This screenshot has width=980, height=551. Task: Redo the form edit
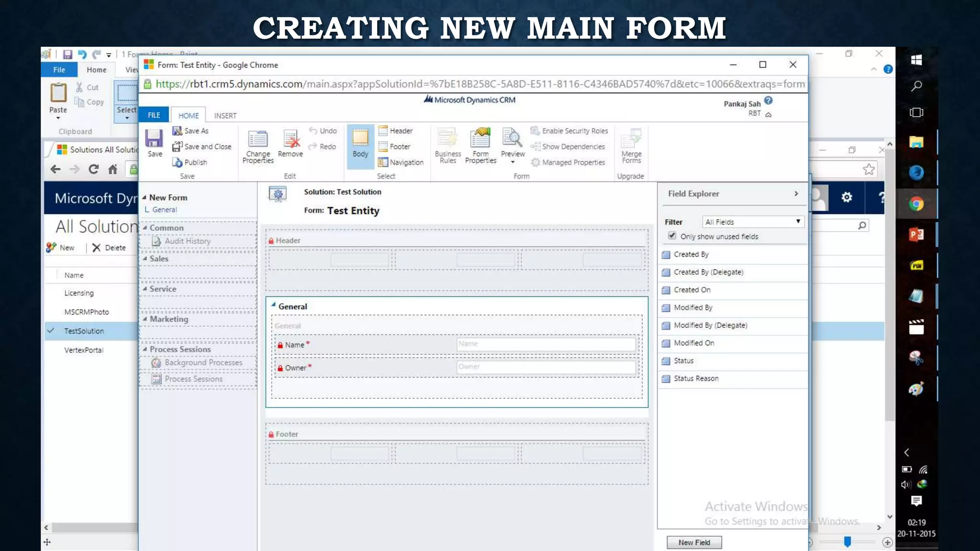click(322, 146)
